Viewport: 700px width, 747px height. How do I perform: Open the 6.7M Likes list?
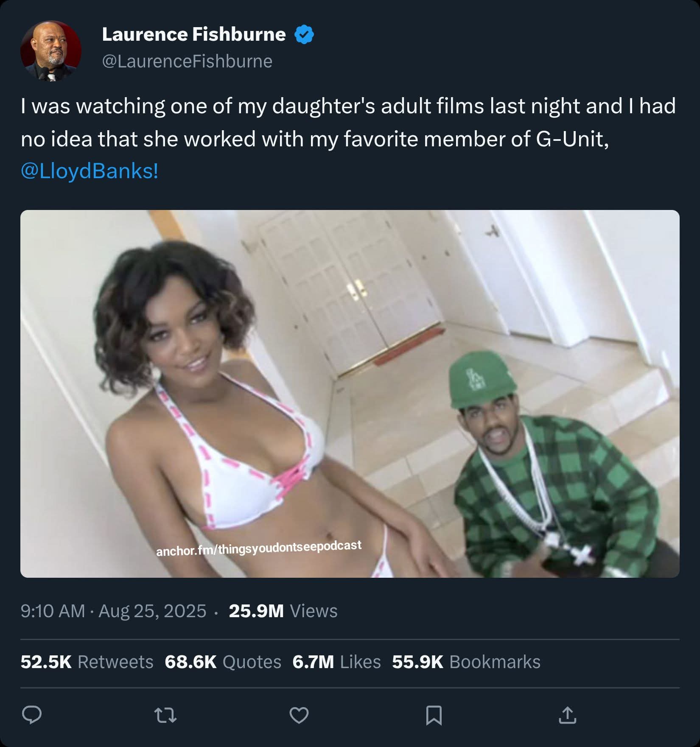pos(336,662)
